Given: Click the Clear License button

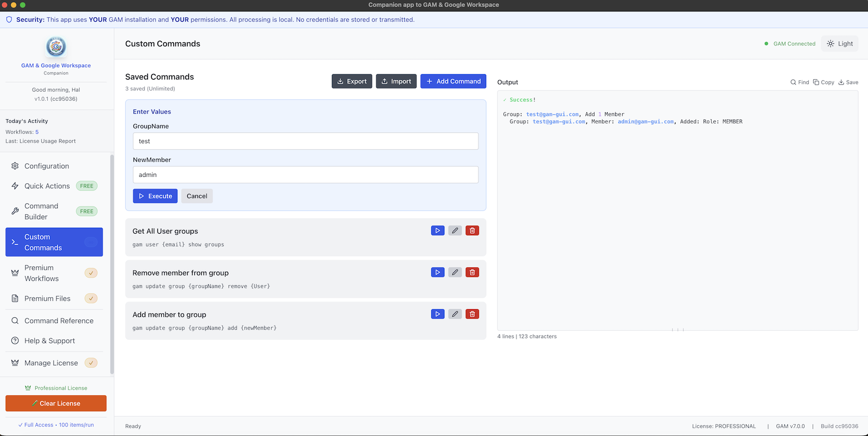Looking at the screenshot, I should coord(56,403).
